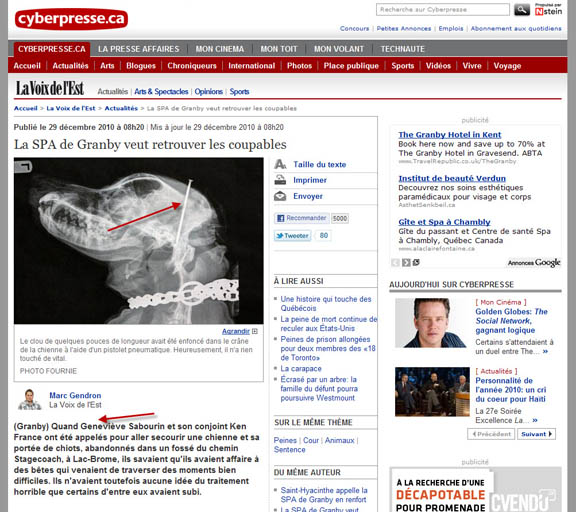576x512 pixels.
Task: Click the Envoyer envelope icon
Action: click(280, 196)
